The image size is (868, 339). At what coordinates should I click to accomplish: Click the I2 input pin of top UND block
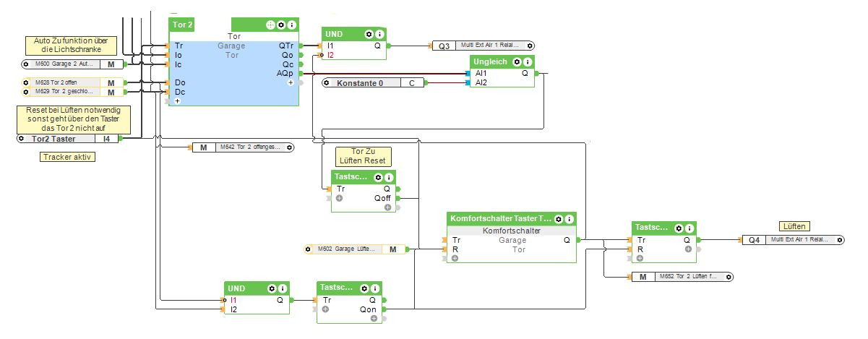(x=330, y=55)
